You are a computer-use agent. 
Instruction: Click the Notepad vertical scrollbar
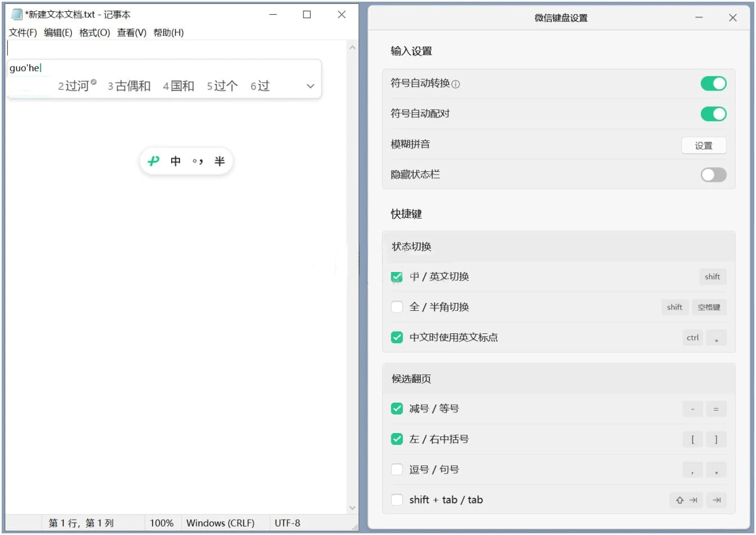tap(352, 276)
